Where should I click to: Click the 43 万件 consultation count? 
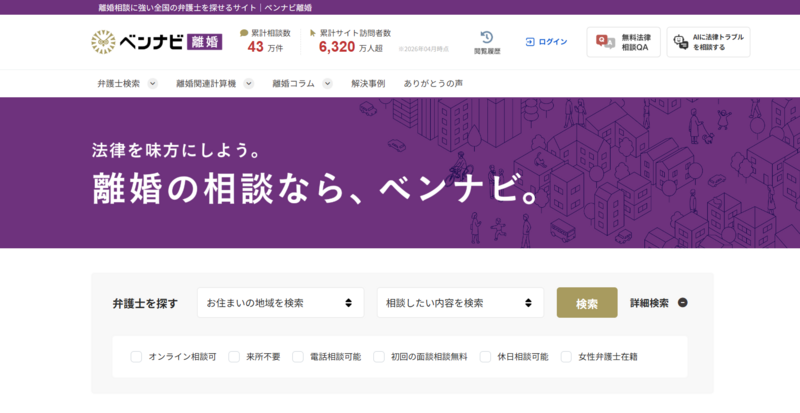coord(265,47)
